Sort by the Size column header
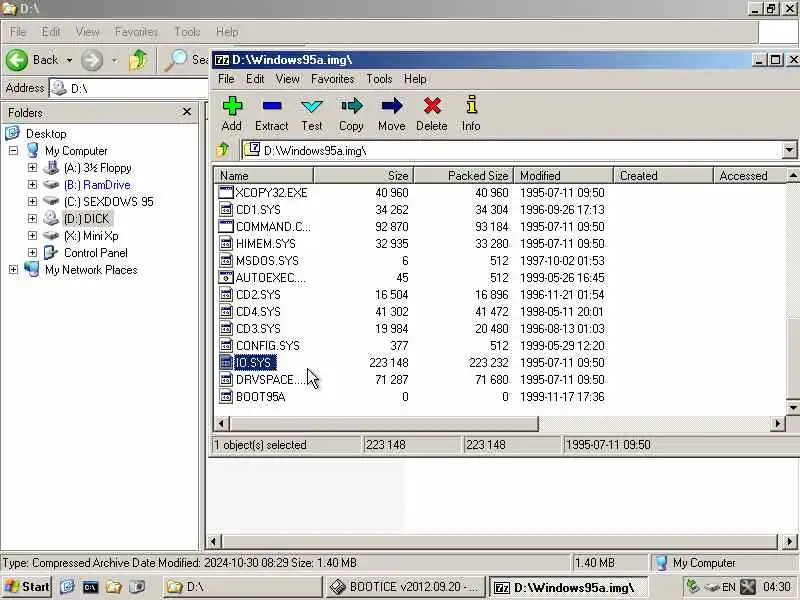The image size is (800, 600). pos(363,176)
